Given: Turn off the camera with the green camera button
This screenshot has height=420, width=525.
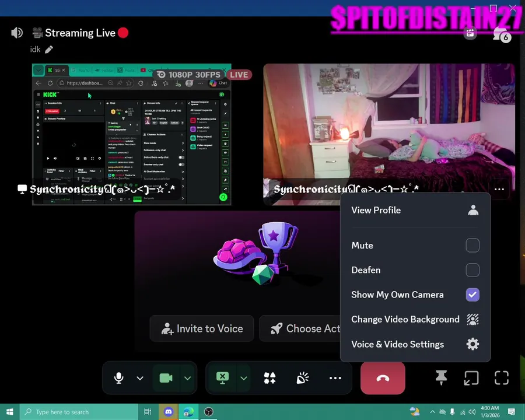Looking at the screenshot, I should 166,378.
